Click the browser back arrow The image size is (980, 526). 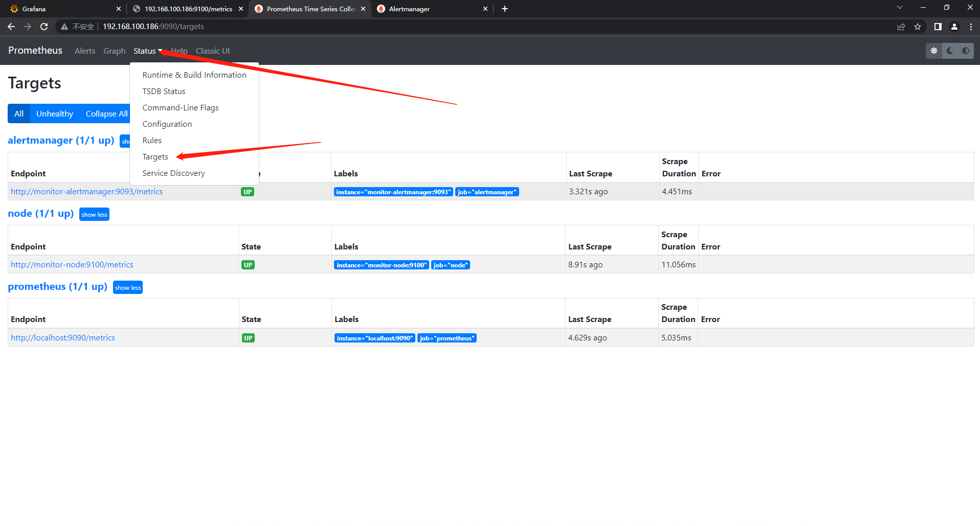click(x=11, y=27)
